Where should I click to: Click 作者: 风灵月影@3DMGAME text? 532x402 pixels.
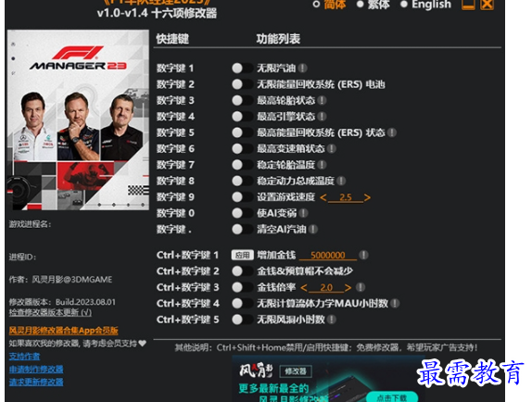(60, 280)
